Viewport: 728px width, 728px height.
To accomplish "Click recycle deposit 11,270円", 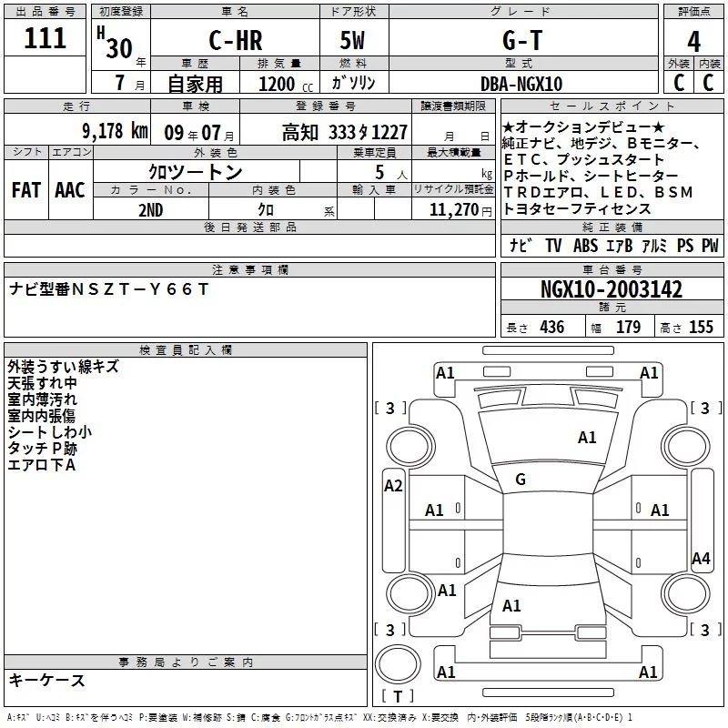I will [x=460, y=210].
